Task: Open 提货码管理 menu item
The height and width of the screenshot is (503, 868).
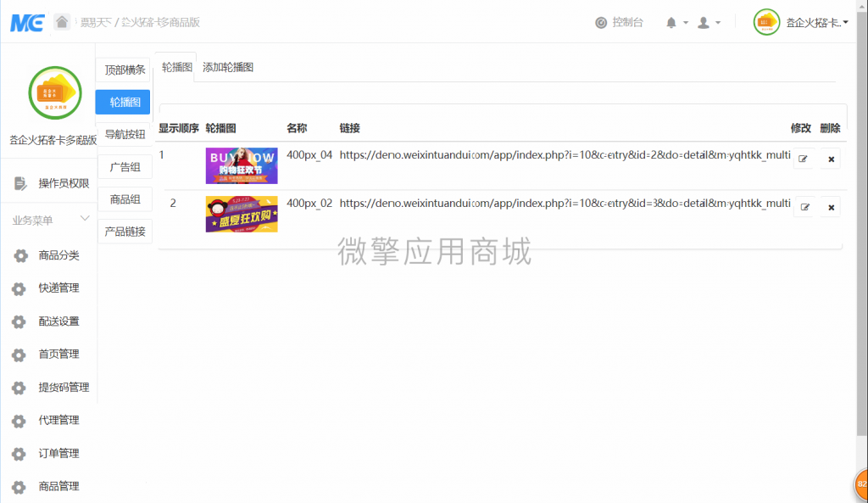Action: (x=64, y=388)
